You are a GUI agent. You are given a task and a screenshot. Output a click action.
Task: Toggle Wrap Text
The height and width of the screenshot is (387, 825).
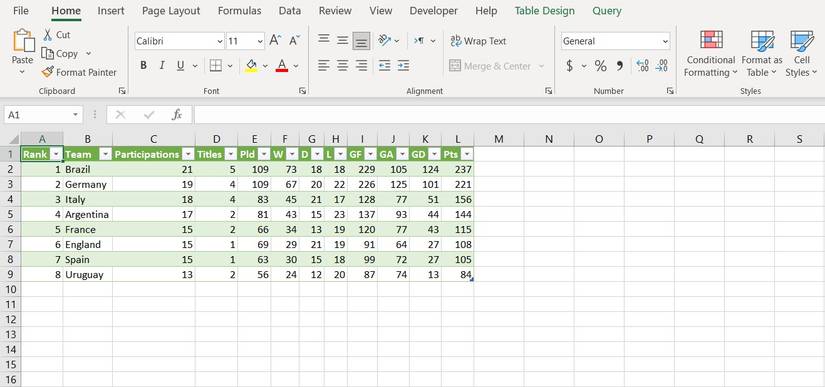coord(478,41)
